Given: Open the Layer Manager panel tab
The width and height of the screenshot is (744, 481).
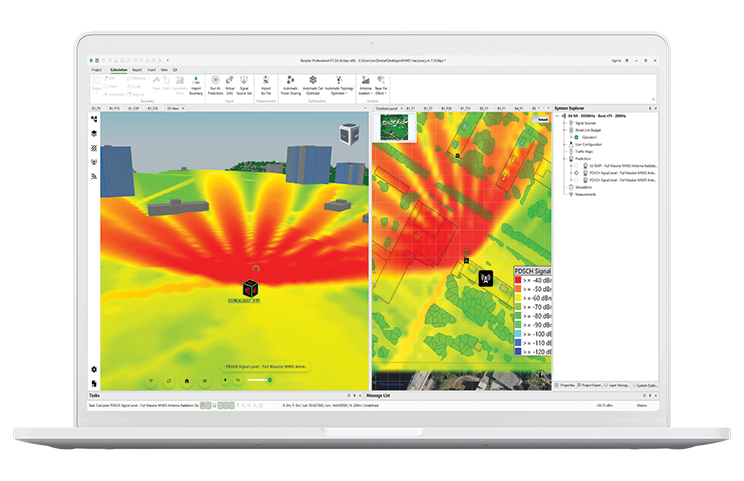Looking at the screenshot, I should [x=617, y=385].
